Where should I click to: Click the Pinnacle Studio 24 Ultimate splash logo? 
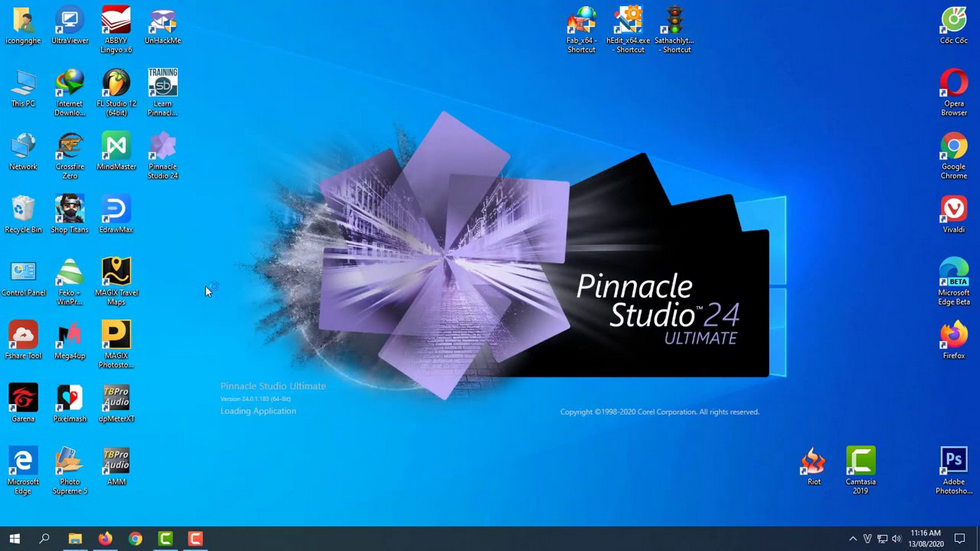[x=656, y=310]
